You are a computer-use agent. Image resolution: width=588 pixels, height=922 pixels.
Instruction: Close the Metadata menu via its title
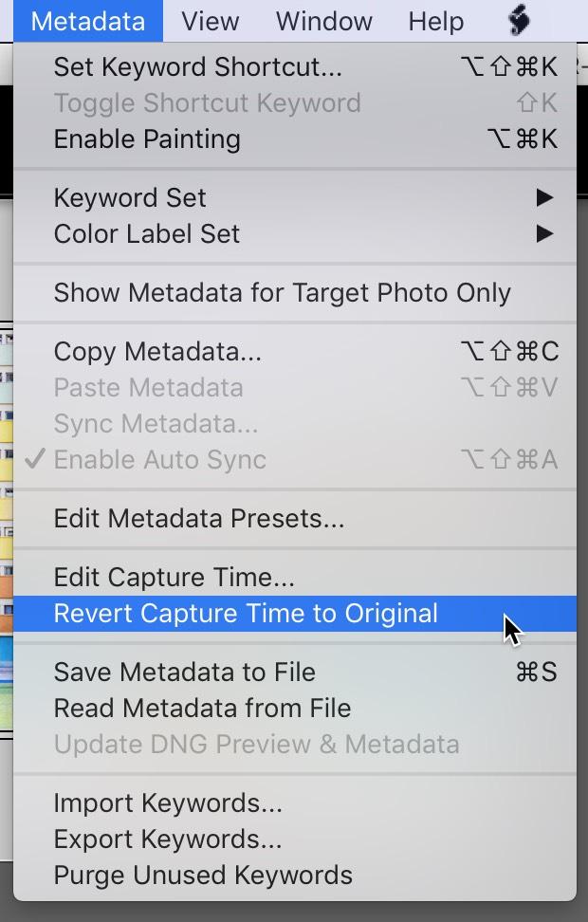pyautogui.click(x=88, y=22)
